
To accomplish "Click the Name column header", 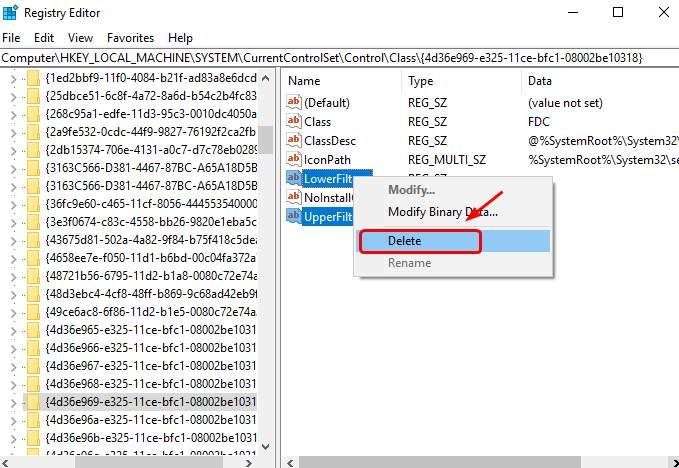I will [x=304, y=81].
